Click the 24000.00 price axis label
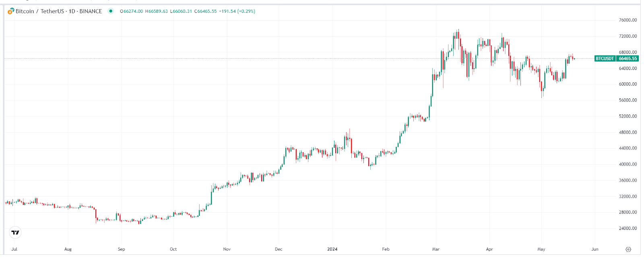This screenshot has width=644, height=258. (628, 228)
